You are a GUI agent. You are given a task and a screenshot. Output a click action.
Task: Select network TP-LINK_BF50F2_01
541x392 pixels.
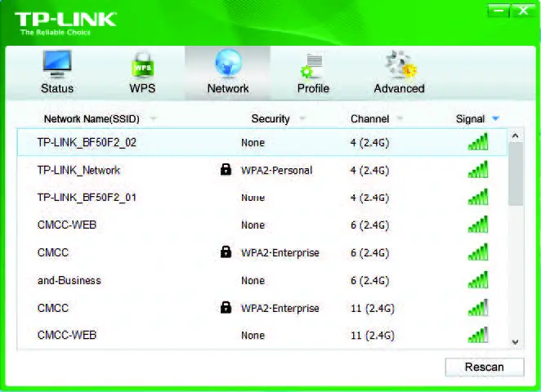point(262,197)
